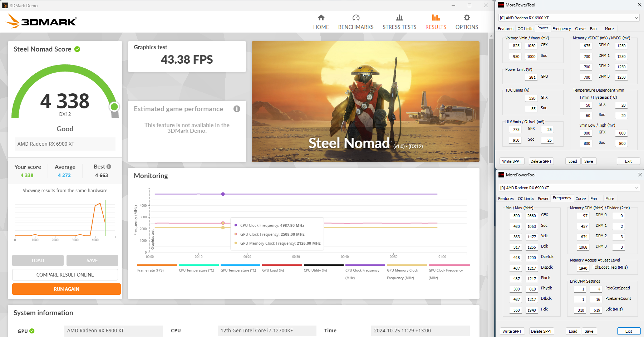Click the 3DMark Demo title bar icon
644x337 pixels.
coord(5,5)
